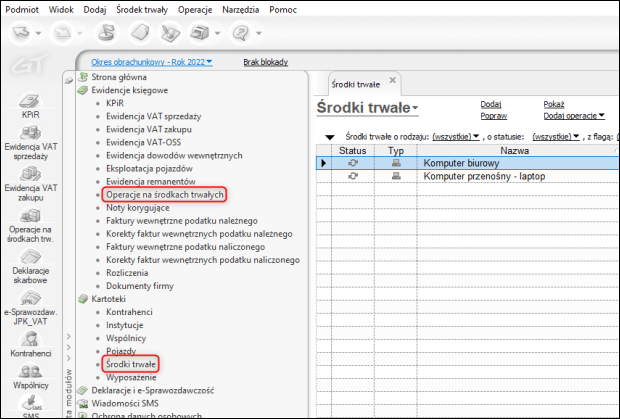This screenshot has height=419, width=620.
Task: Select Ewidencje księgowe tree node
Action: click(130, 90)
